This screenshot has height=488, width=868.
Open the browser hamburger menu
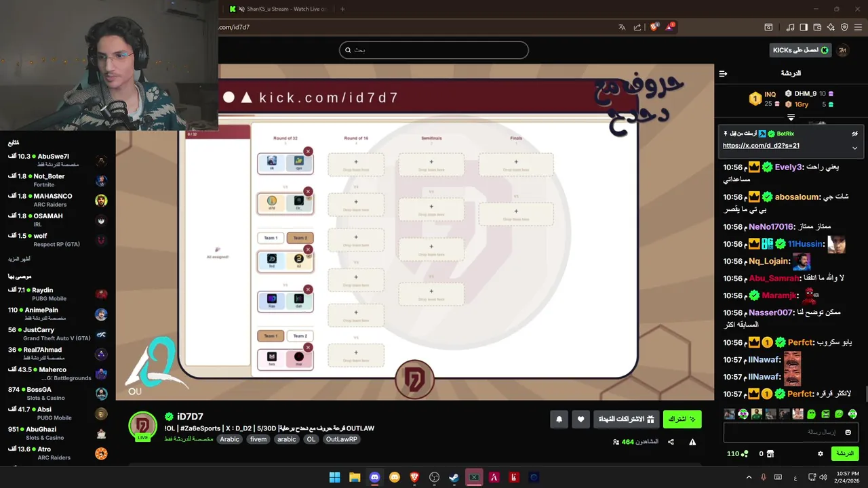(x=859, y=27)
